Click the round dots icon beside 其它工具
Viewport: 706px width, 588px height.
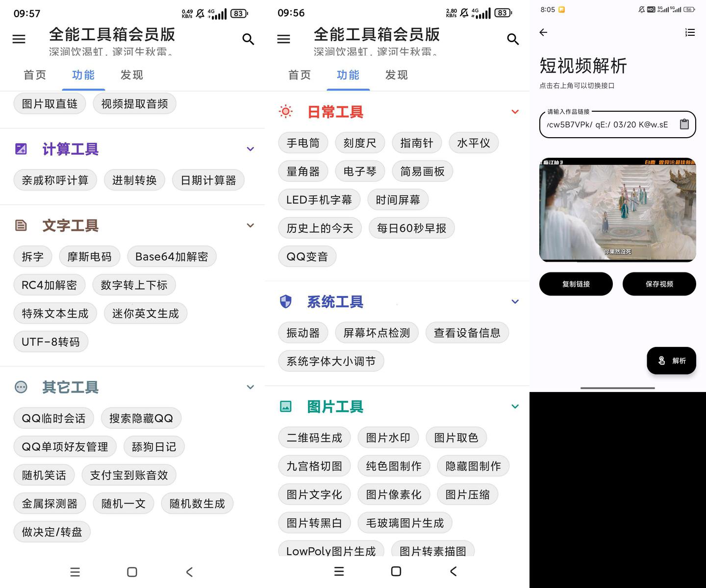21,387
